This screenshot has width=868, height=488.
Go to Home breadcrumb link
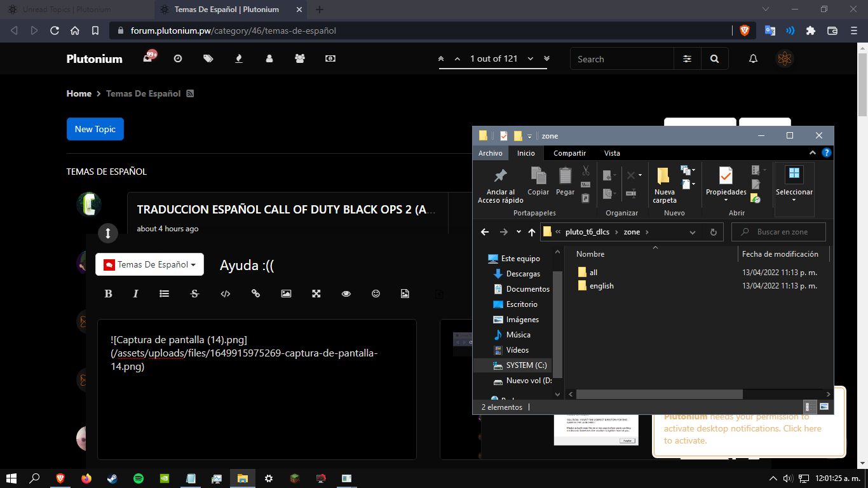point(79,93)
